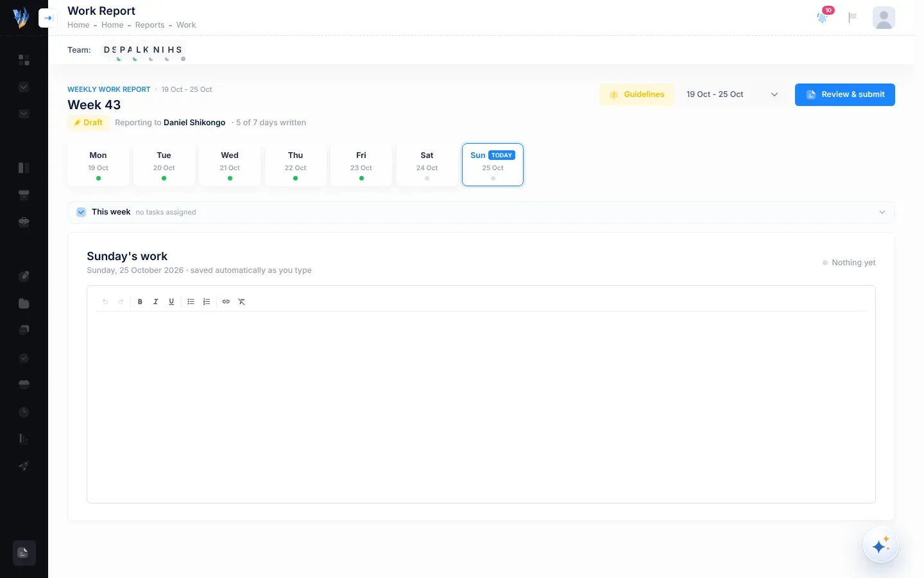
Task: Open the rocket icon in the sidebar
Action: tap(24, 466)
